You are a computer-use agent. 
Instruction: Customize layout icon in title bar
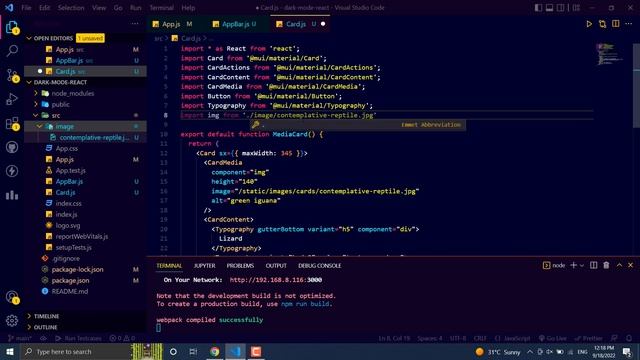click(x=576, y=8)
